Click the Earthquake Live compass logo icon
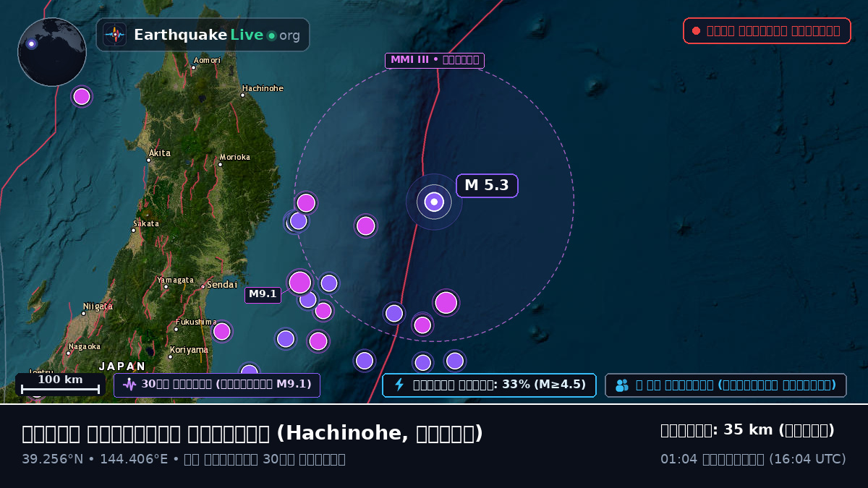The height and width of the screenshot is (488, 868). (115, 35)
